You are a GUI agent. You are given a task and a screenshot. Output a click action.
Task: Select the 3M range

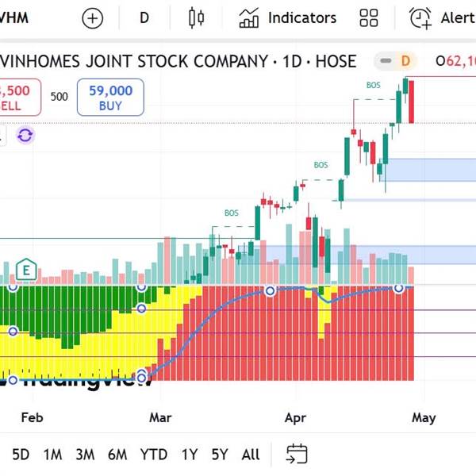[x=85, y=455]
